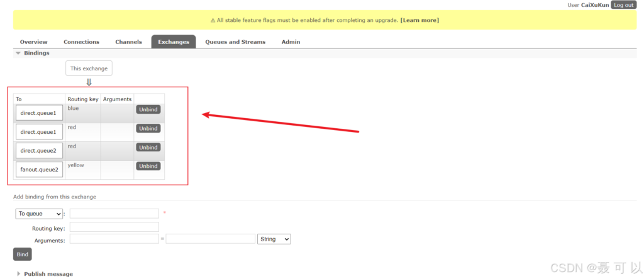The image size is (644, 279).
Task: Unbind the direct.queue2 red binding
Action: point(148,147)
